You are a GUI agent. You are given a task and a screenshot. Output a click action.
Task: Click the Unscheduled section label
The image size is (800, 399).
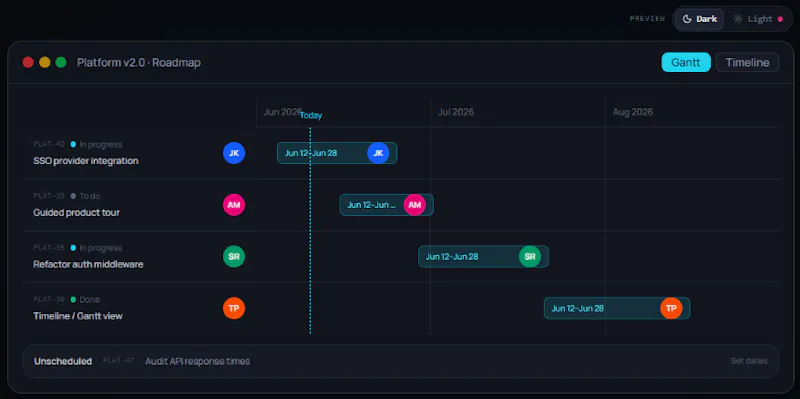(x=63, y=361)
